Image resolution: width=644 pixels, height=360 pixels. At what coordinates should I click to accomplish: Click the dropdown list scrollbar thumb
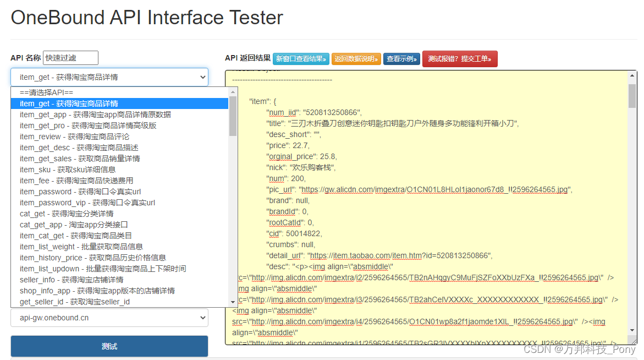click(x=233, y=116)
